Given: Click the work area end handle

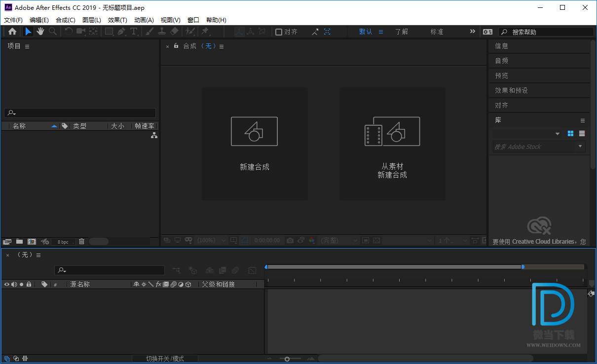Looking at the screenshot, I should [523, 267].
